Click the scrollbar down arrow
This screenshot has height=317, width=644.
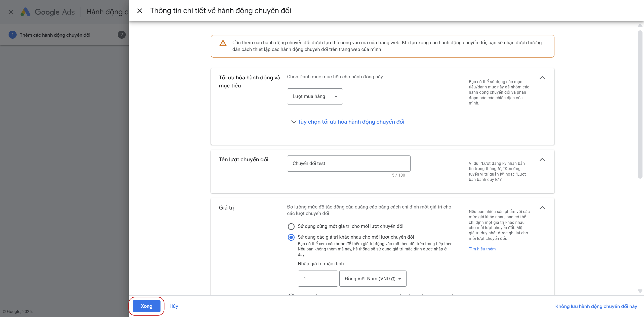click(x=640, y=291)
